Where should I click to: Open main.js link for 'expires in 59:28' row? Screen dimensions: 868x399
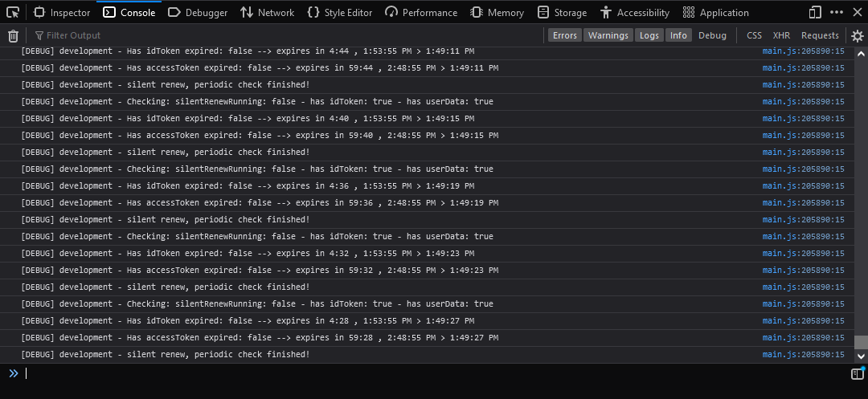tap(803, 338)
